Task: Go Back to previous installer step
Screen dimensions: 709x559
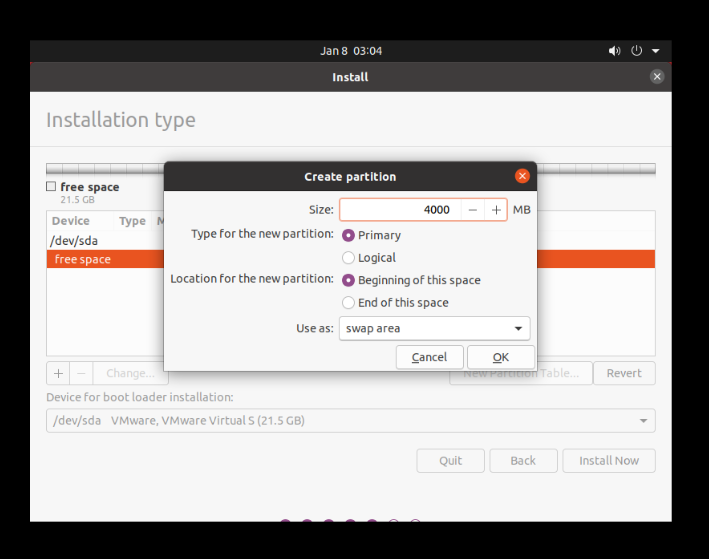Action: [523, 461]
